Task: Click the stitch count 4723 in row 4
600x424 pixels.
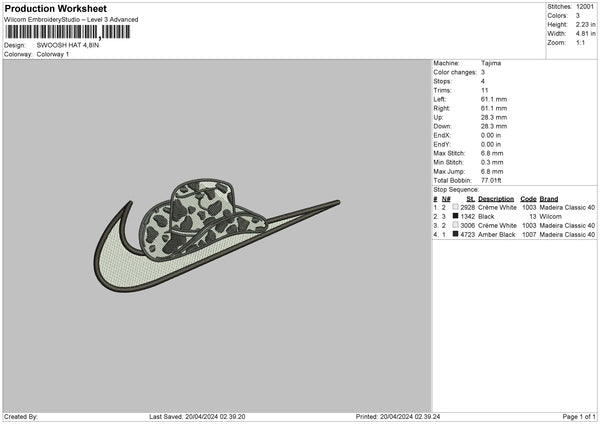Action: click(x=468, y=235)
